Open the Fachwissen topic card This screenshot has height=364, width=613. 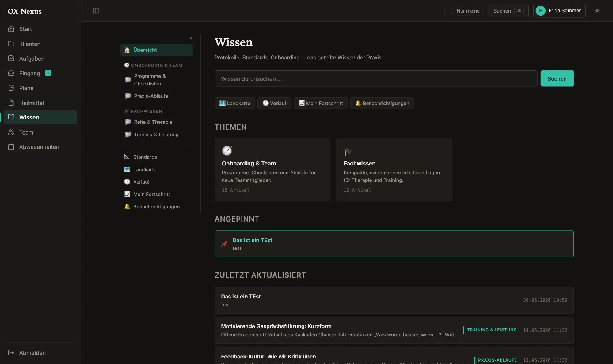click(394, 170)
